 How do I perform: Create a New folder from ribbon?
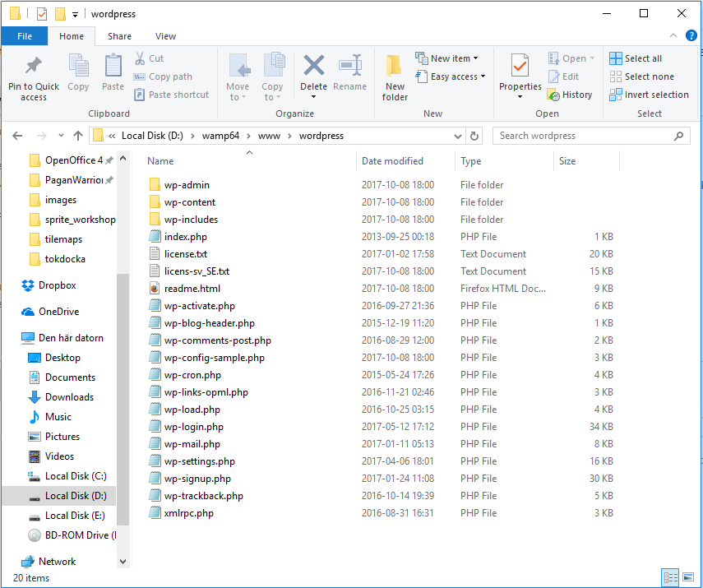tap(395, 77)
